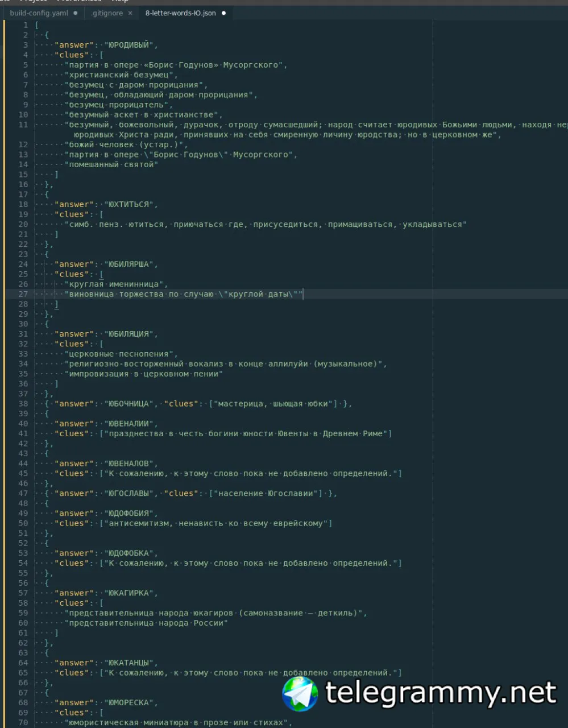Click the "К сожалению" clue under ЮДОФОБКА
568x728 pixels.
251,563
